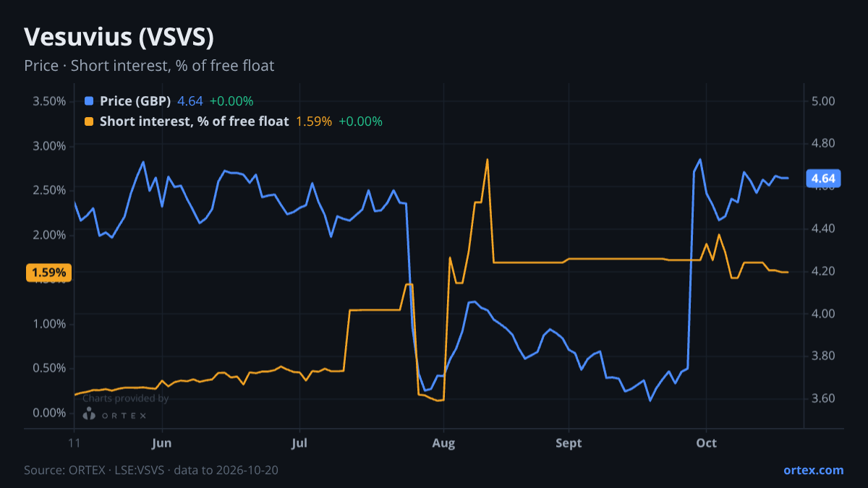Click the Sept x-axis label
Image resolution: width=868 pixels, height=488 pixels.
569,442
